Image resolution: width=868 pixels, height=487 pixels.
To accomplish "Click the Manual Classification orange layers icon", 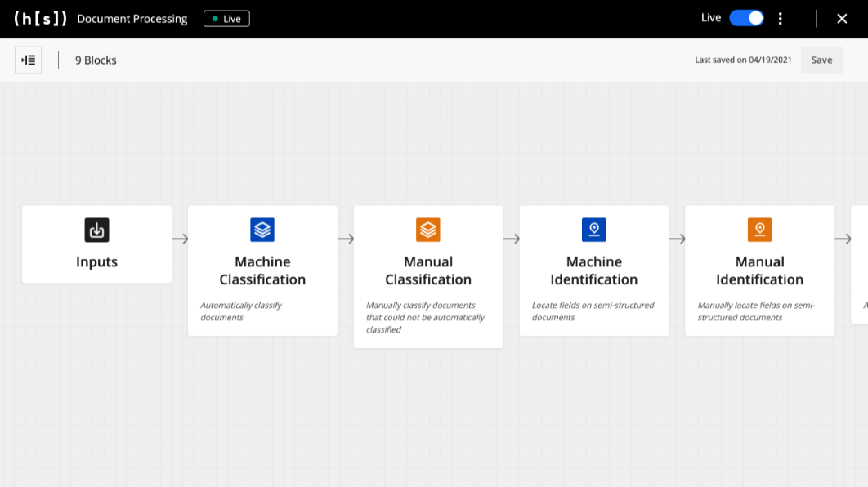I will 428,230.
